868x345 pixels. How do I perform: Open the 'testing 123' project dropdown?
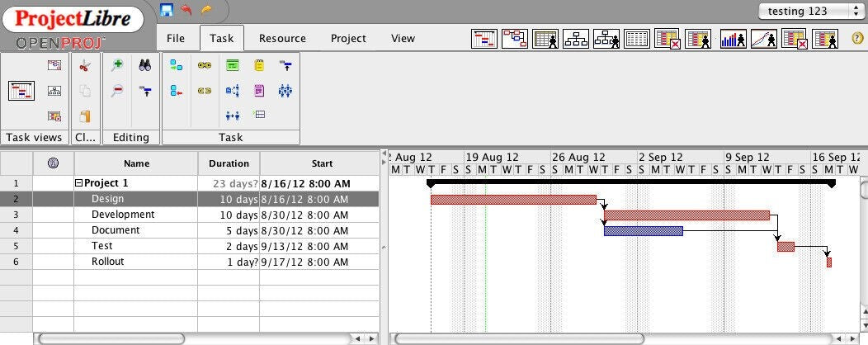coord(809,11)
